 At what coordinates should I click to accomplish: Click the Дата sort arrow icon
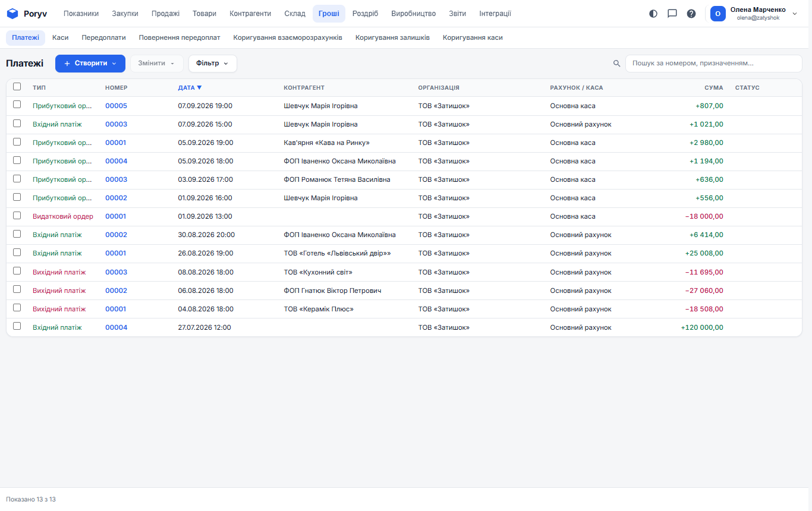199,88
